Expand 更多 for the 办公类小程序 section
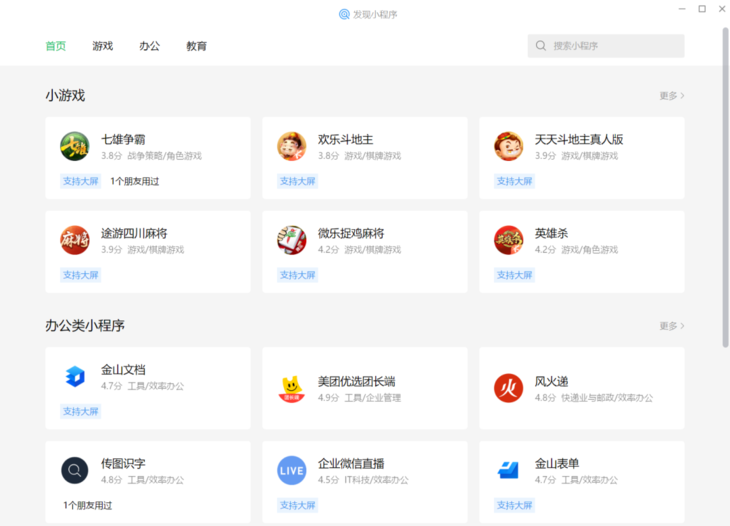730x526 pixels. click(672, 326)
